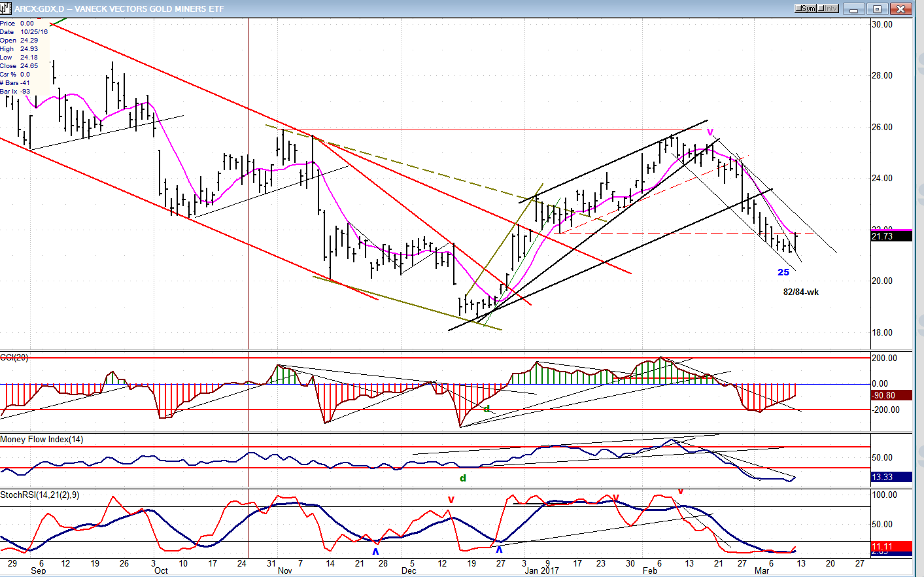
Task: Select the CCI(20) indicator label
Action: 14,357
